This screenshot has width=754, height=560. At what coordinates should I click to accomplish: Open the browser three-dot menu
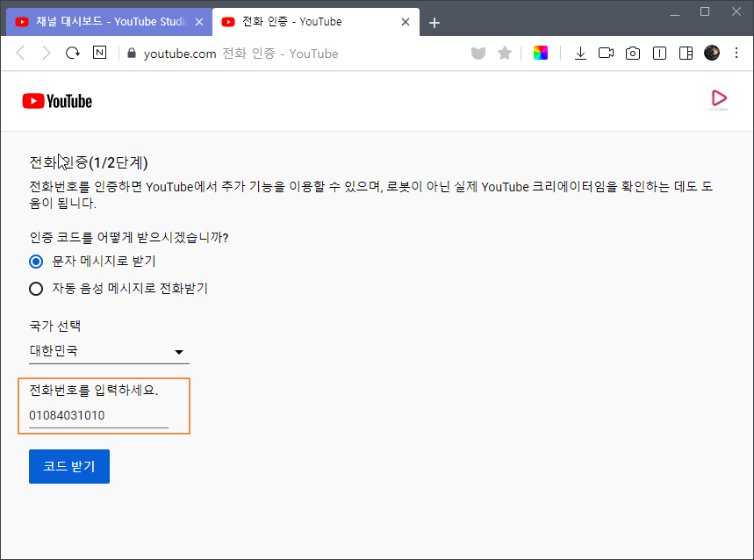pyautogui.click(x=736, y=53)
